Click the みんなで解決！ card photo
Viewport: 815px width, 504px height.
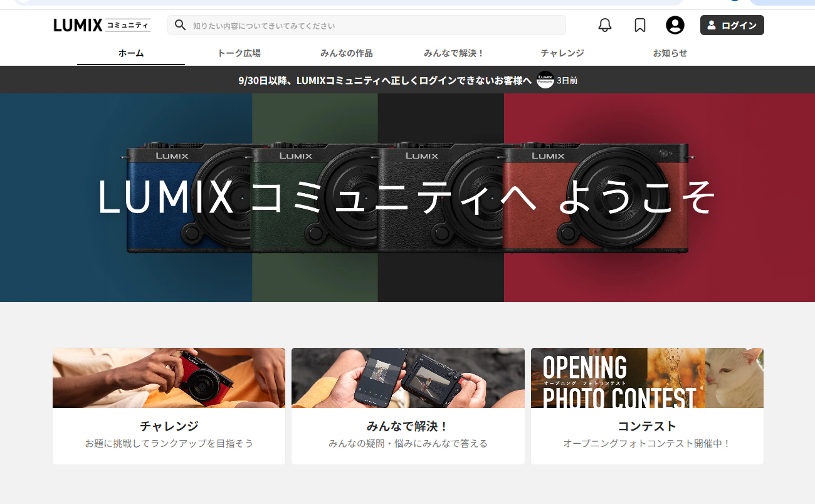pos(408,378)
